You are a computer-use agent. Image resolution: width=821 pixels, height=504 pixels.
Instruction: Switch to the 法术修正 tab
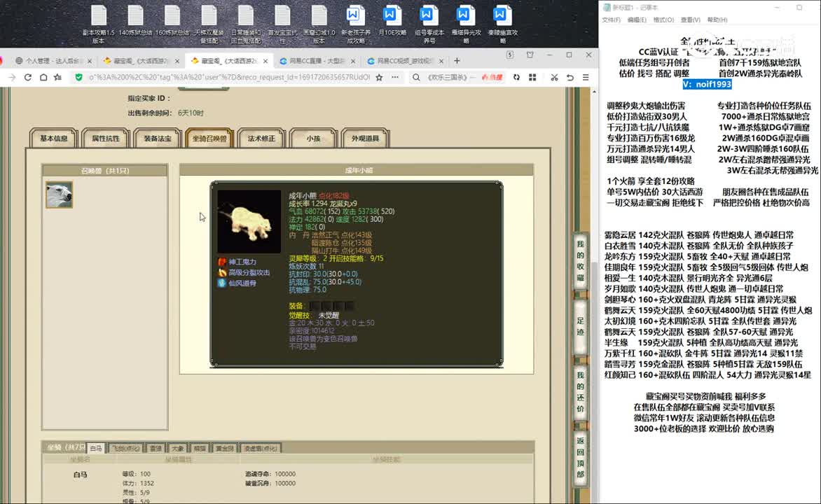tap(261, 138)
